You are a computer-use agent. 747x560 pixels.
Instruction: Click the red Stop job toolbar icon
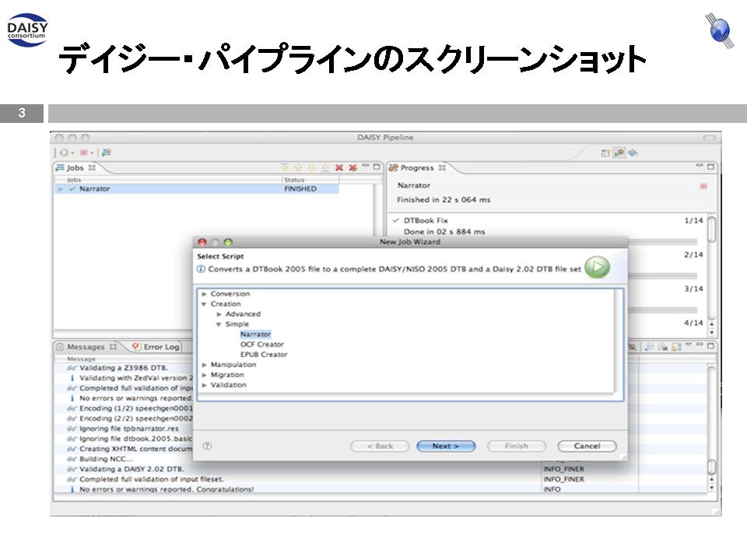point(83,153)
